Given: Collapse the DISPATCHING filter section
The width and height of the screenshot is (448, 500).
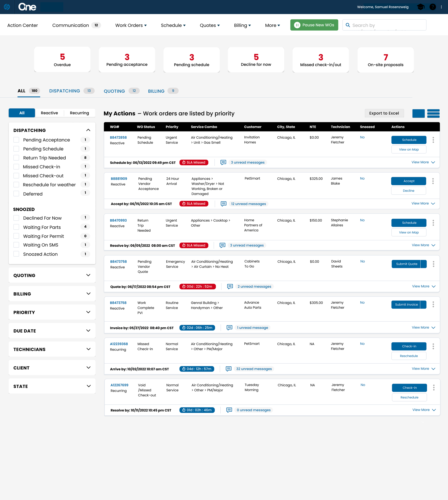Looking at the screenshot, I should point(88,130).
